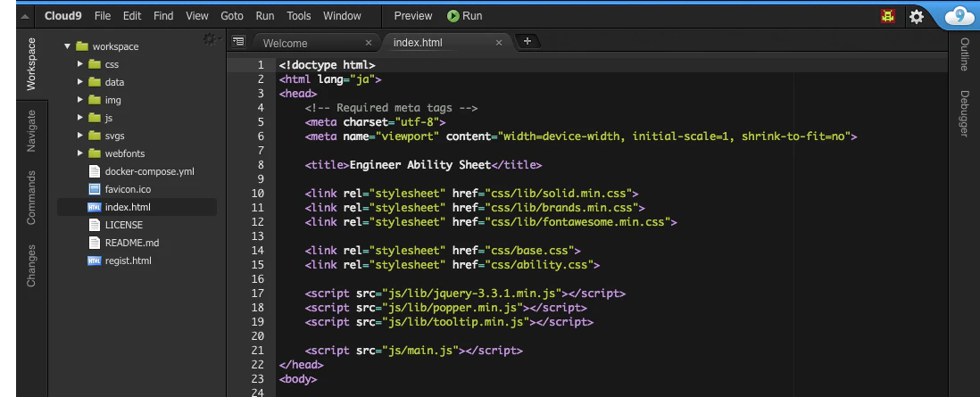Close the Welcome tab

click(x=368, y=43)
